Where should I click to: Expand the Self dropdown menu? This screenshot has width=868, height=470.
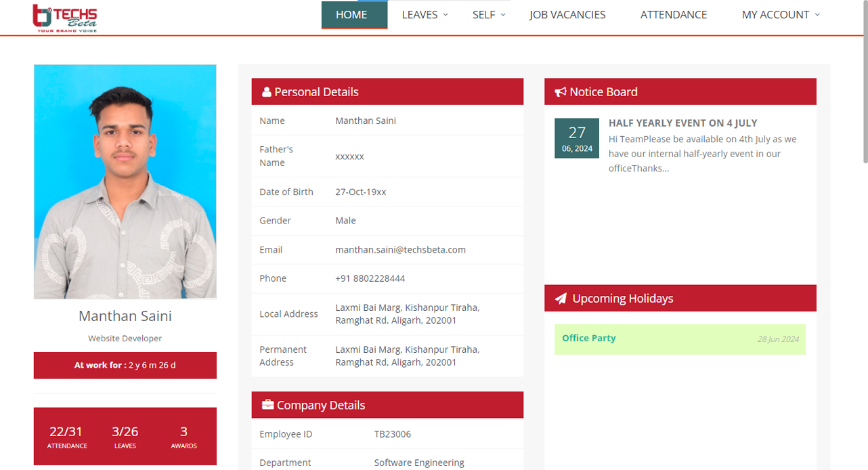(489, 15)
